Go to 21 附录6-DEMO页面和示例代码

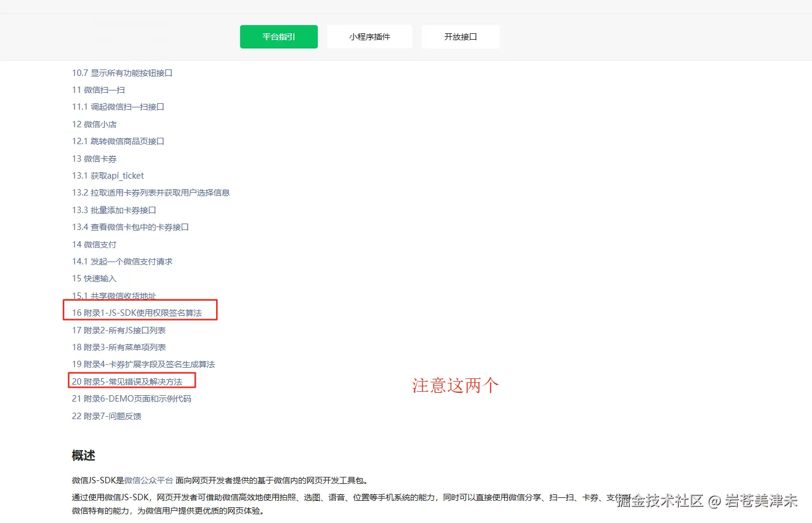[131, 399]
